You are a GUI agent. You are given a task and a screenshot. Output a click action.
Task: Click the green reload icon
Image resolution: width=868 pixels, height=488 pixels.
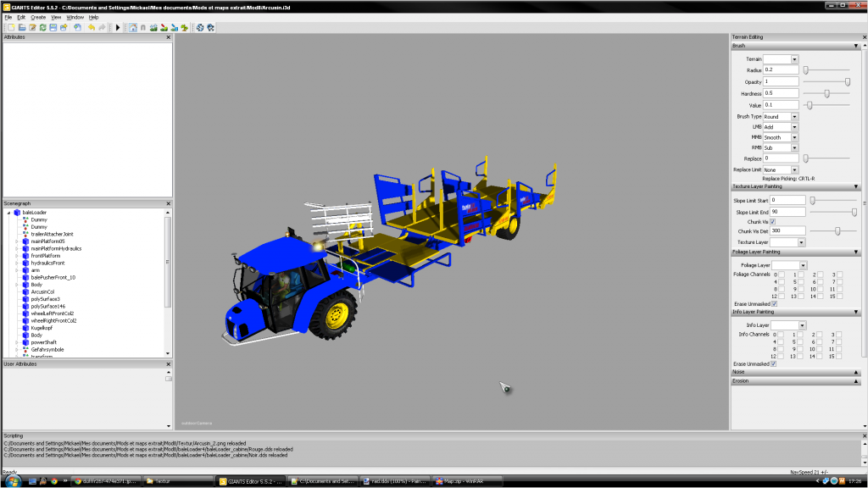click(x=42, y=27)
